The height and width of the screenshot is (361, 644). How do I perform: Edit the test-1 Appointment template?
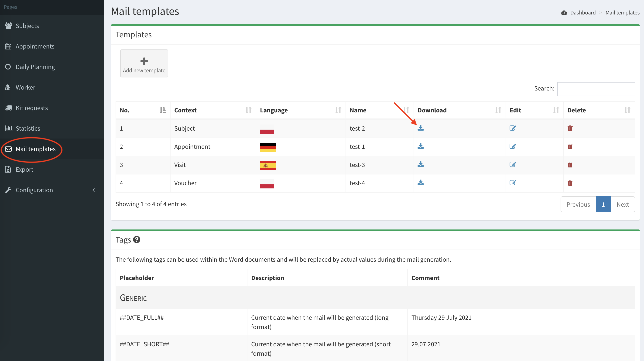[513, 146]
